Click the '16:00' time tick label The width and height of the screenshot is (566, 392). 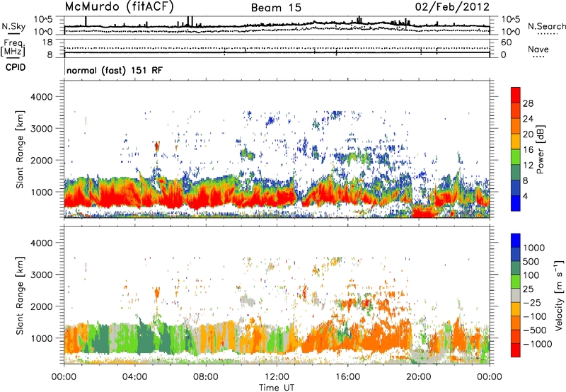[x=347, y=377]
